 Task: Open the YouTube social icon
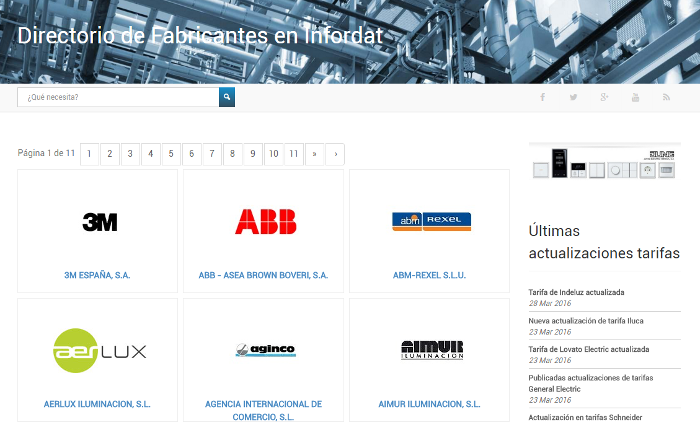click(635, 97)
